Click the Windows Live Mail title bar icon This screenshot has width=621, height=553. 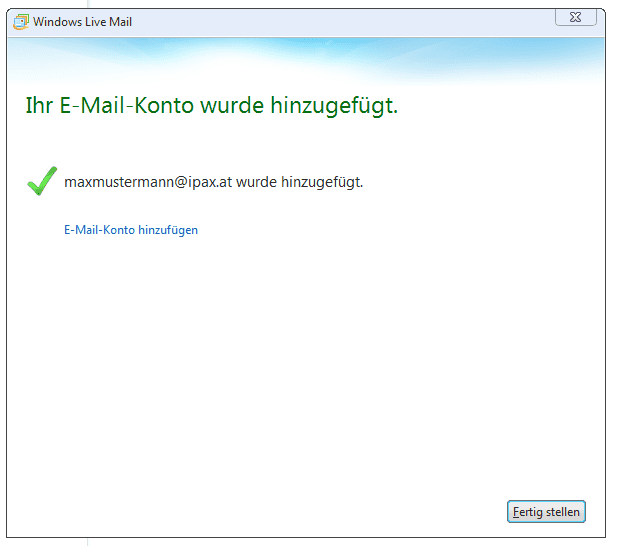(x=20, y=22)
